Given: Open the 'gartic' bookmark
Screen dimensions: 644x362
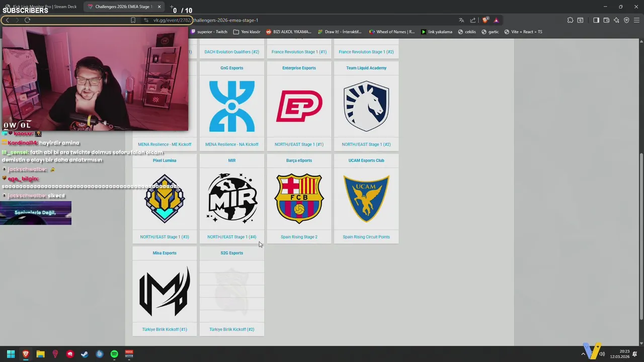Looking at the screenshot, I should pyautogui.click(x=490, y=32).
